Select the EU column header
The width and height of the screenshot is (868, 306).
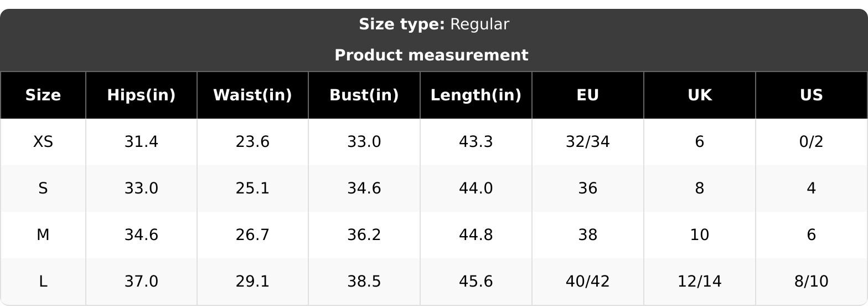pos(588,95)
